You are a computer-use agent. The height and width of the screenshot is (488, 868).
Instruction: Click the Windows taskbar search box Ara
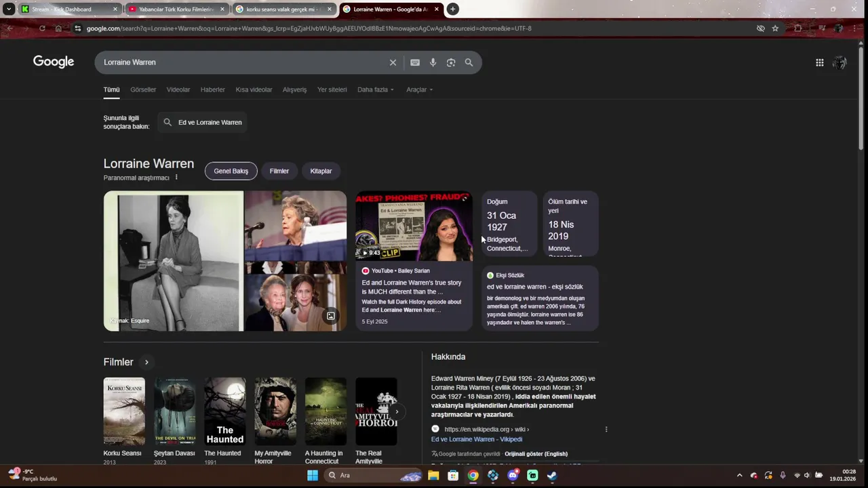pos(372,475)
